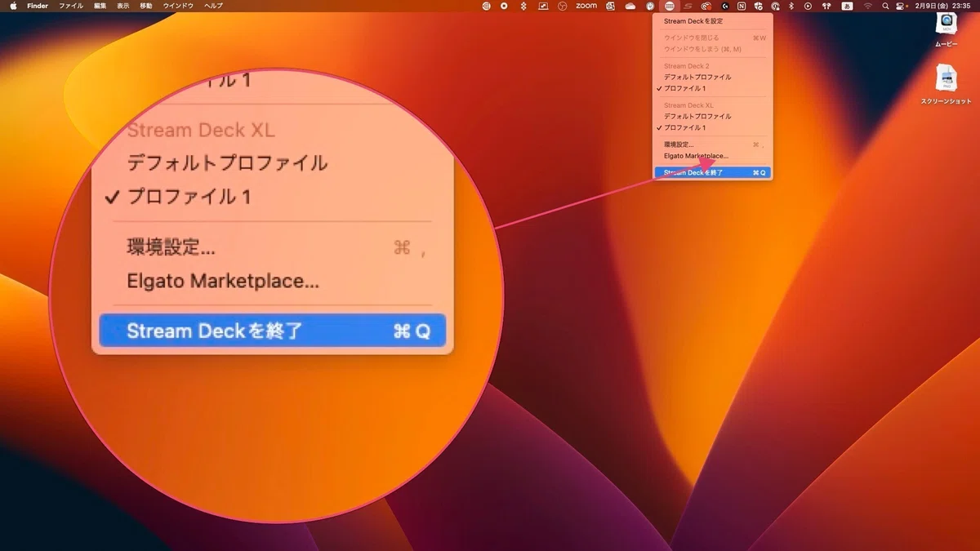Image resolution: width=980 pixels, height=551 pixels.
Task: Open Spotlight search magnifier icon
Action: pos(885,6)
